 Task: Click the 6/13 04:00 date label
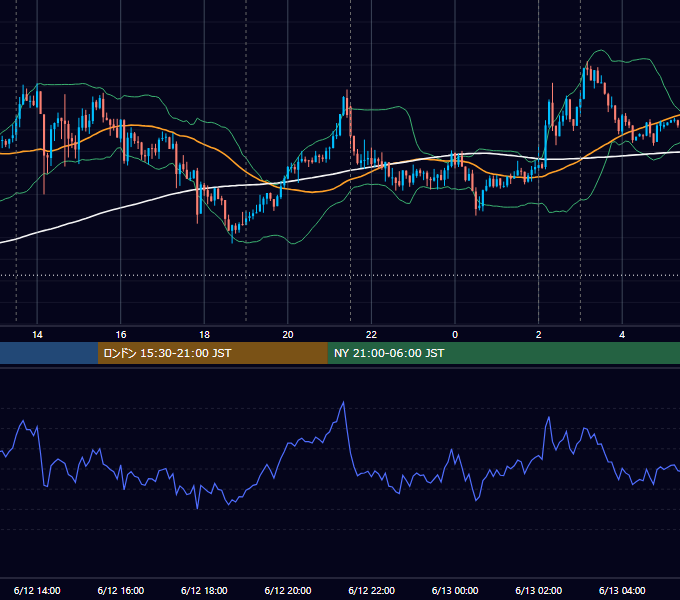pos(622,590)
